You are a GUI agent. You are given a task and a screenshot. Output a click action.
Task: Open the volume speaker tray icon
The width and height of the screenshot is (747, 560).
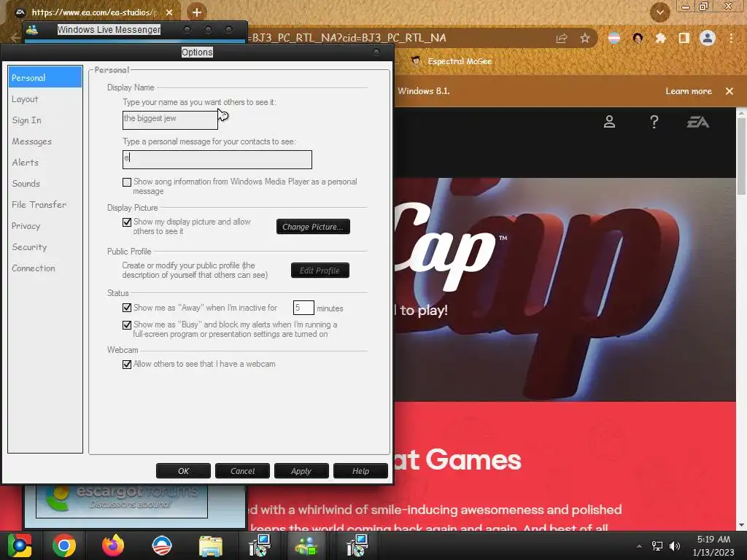click(675, 546)
